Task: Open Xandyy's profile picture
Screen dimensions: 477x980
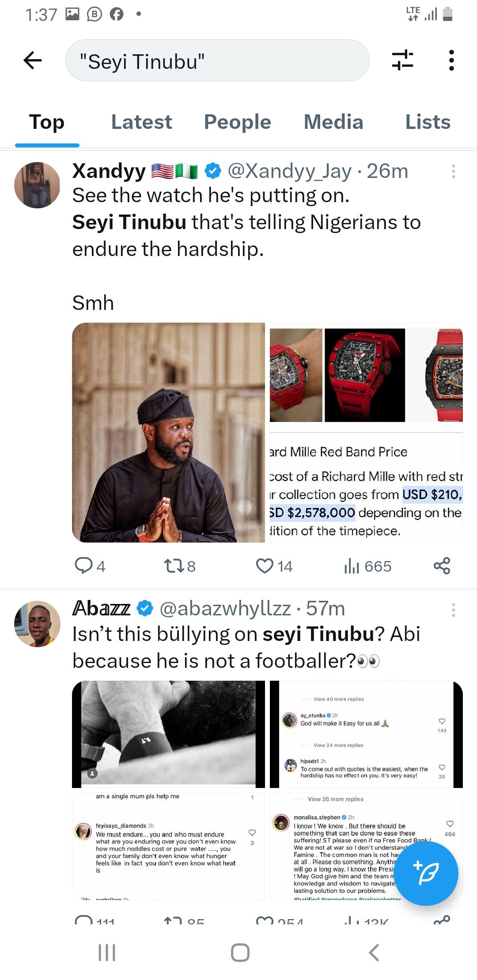Action: (x=37, y=185)
